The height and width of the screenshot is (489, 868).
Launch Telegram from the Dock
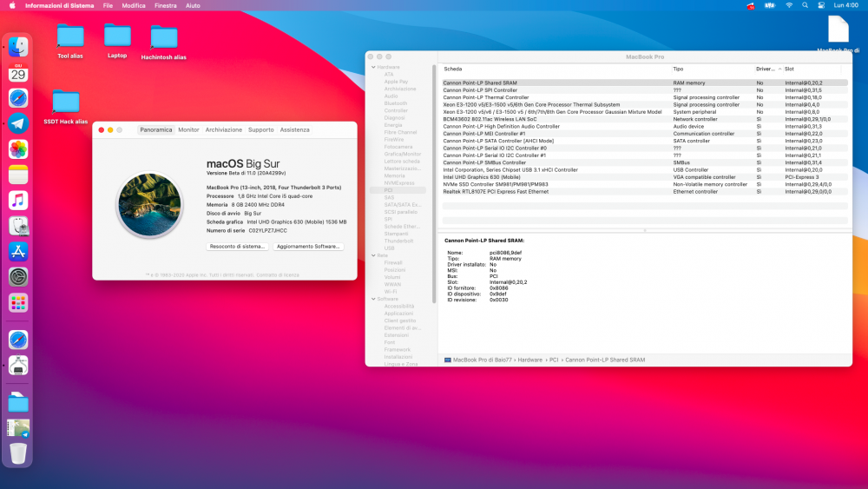[17, 123]
